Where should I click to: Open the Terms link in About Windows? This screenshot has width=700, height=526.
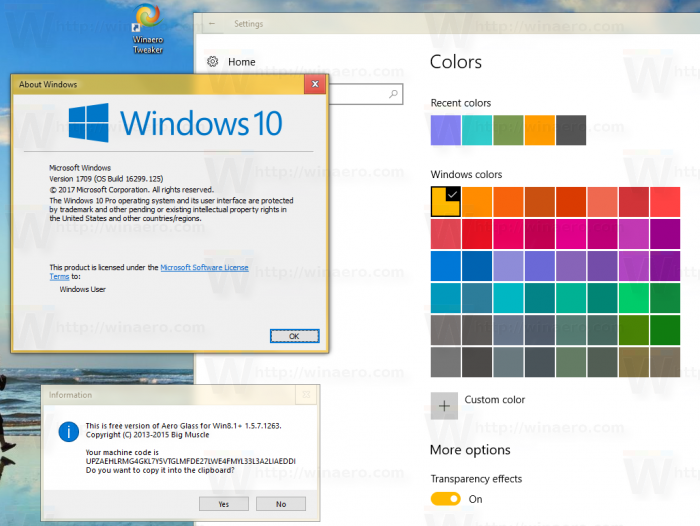pos(59,276)
